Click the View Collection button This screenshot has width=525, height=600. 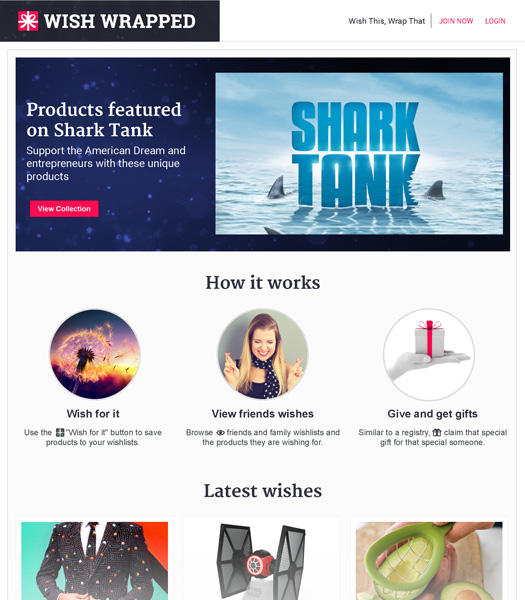pyautogui.click(x=64, y=209)
